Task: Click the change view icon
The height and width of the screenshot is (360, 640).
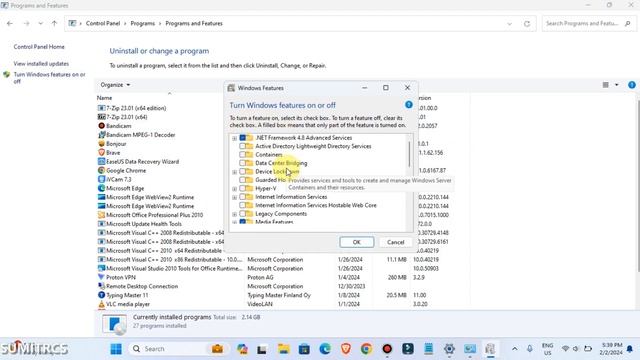Action: coord(606,85)
